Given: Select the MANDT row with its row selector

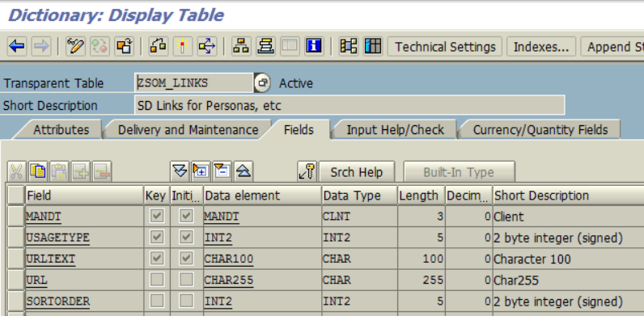Looking at the screenshot, I should (16, 217).
